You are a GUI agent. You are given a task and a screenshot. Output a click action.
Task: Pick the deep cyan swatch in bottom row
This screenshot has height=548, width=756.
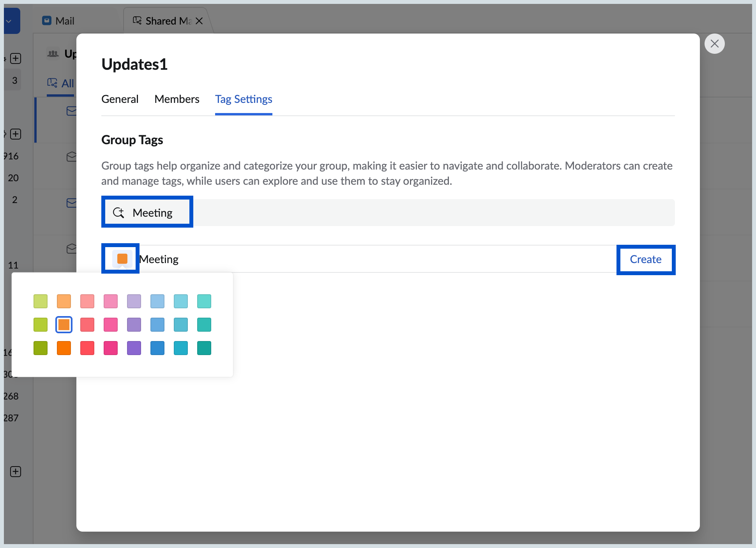181,348
